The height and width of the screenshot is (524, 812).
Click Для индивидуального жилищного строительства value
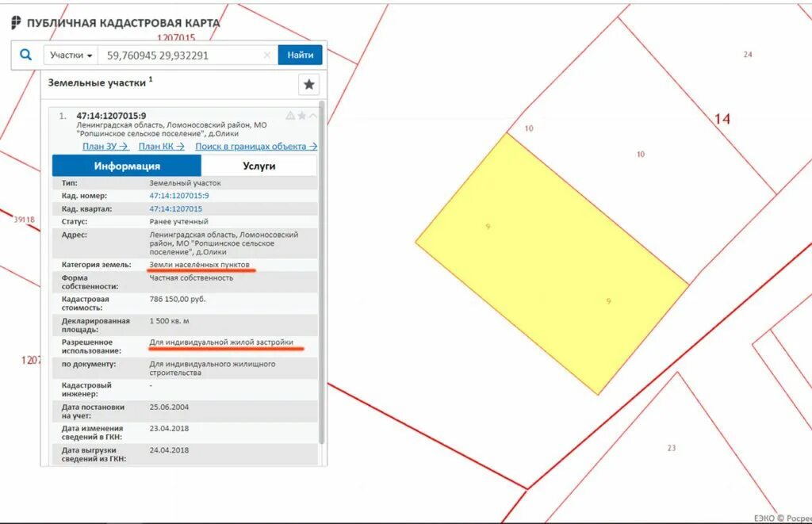pyautogui.click(x=213, y=368)
